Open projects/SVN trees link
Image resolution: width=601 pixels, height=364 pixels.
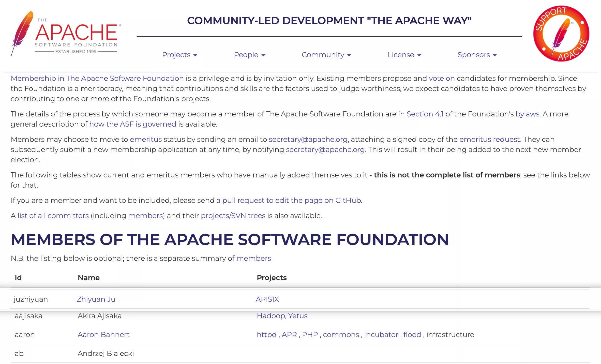click(x=233, y=216)
